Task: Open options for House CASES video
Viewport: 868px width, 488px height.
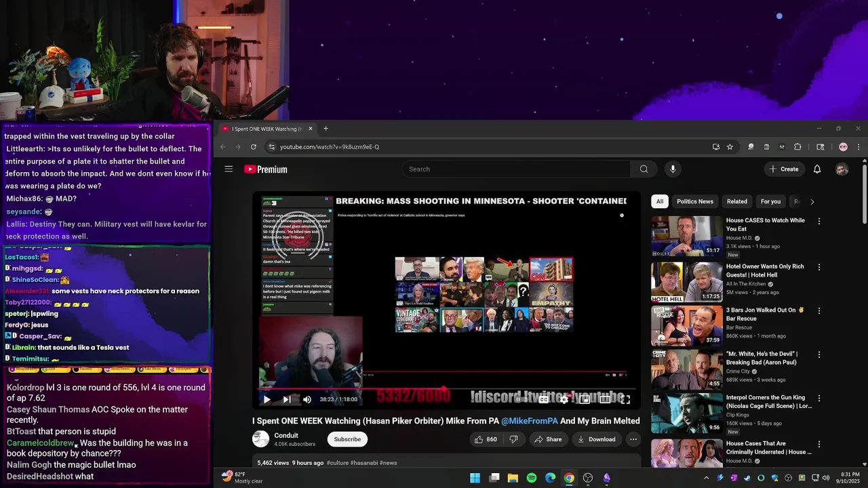Action: point(818,221)
